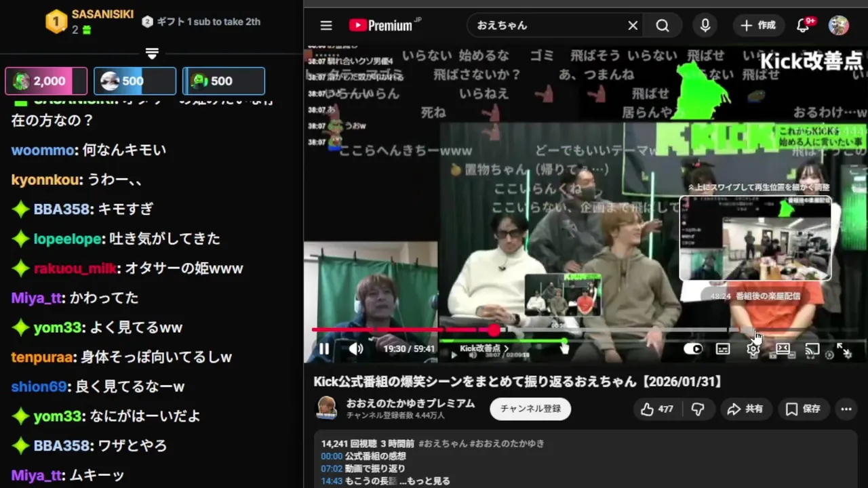Save the video with 保存 button
Image resolution: width=868 pixels, height=488 pixels.
(803, 409)
